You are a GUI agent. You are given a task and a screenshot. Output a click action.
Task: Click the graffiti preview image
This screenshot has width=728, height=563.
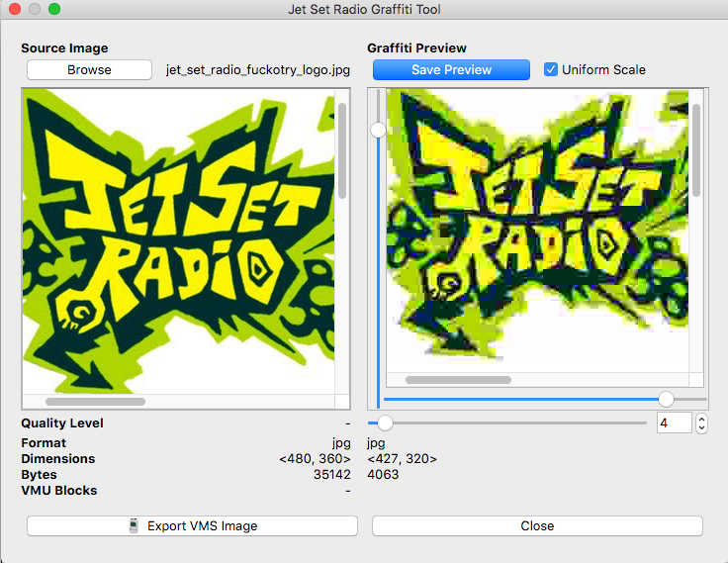[x=538, y=231]
